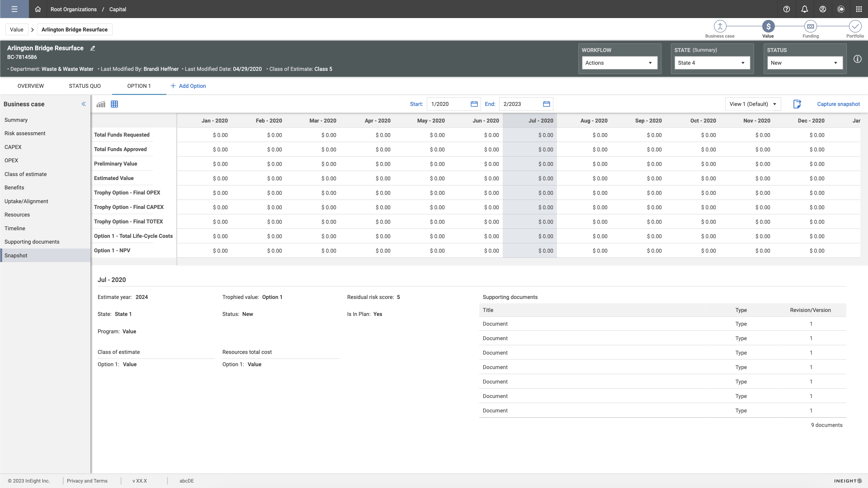Open the CAPEX sidebar section
Screen dimensions: 868x488
pos(45,147)
